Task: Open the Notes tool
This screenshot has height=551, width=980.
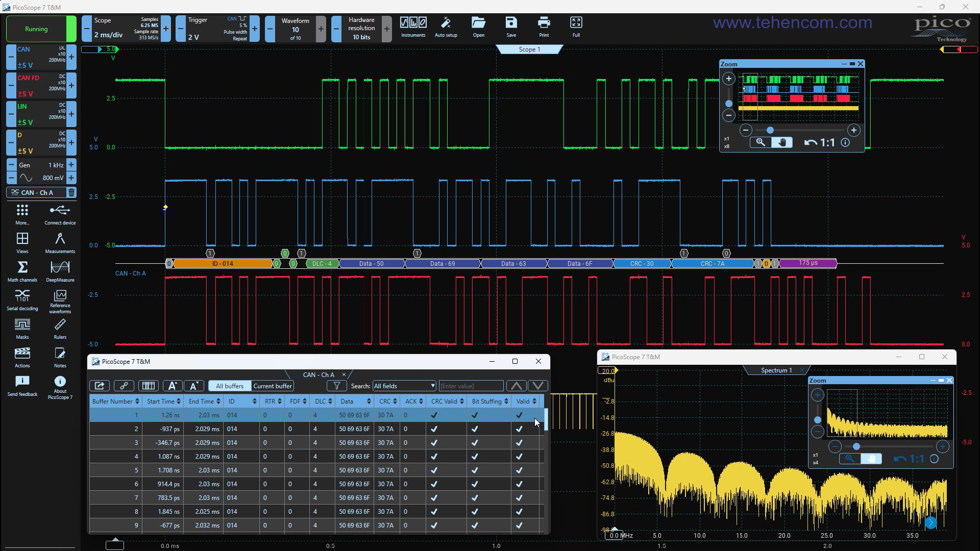Action: pos(60,357)
